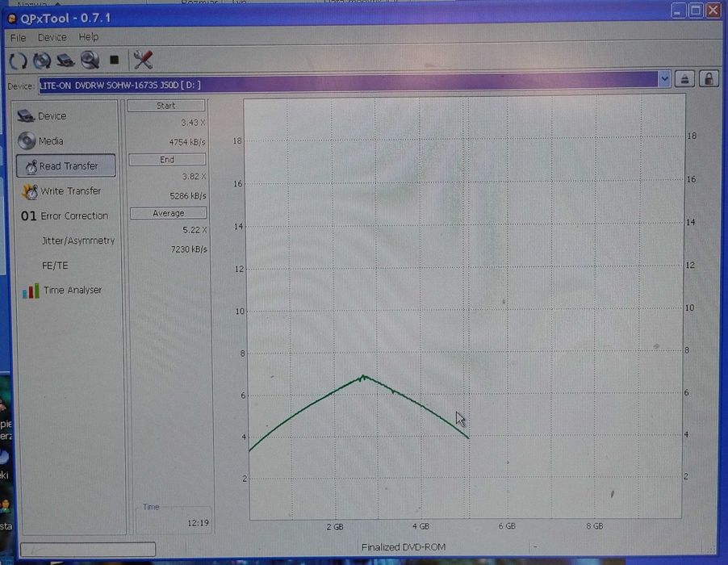Click the progress bar at bottom left
The width and height of the screenshot is (728, 565).
tap(88, 549)
